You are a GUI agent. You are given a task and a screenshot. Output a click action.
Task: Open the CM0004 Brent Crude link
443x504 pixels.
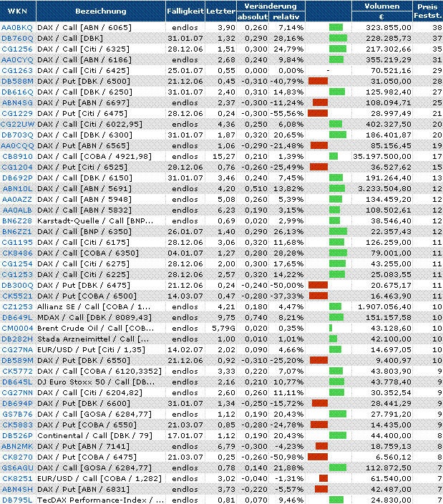pyautogui.click(x=17, y=328)
